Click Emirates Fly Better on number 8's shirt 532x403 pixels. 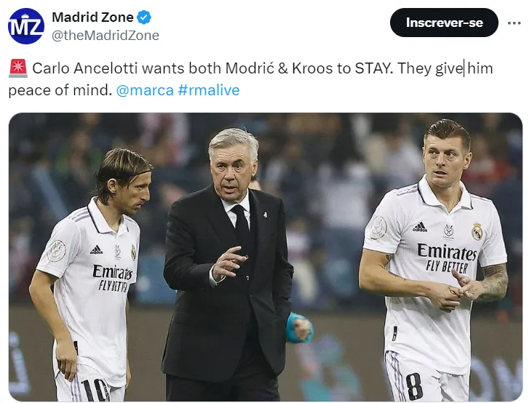point(447,258)
